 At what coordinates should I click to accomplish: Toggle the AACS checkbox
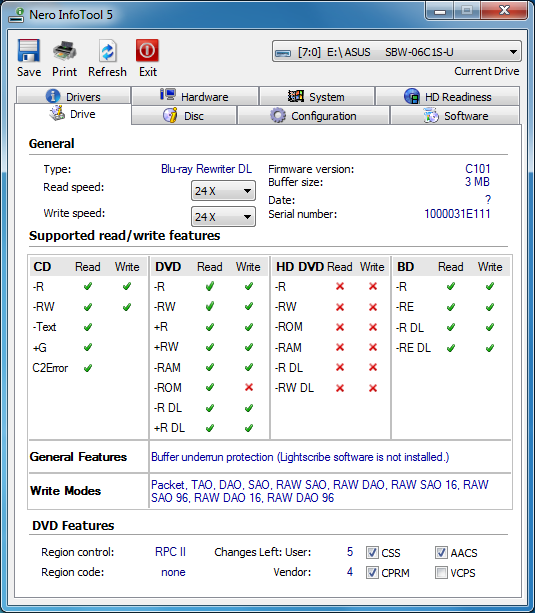(x=441, y=552)
